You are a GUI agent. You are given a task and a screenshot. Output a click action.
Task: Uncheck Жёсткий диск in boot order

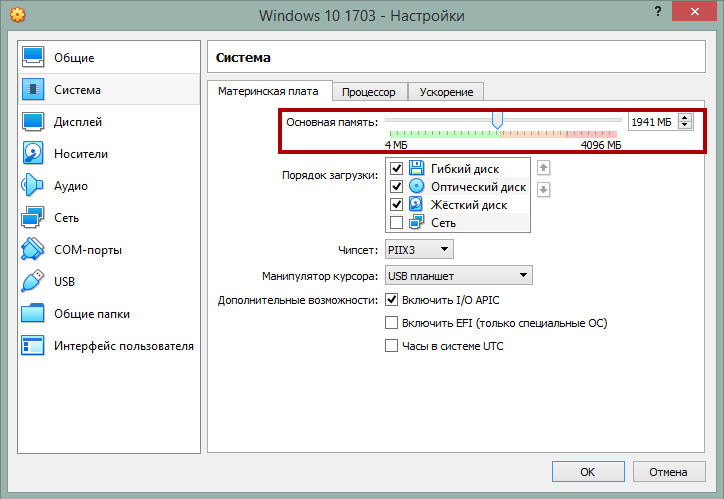tap(396, 204)
